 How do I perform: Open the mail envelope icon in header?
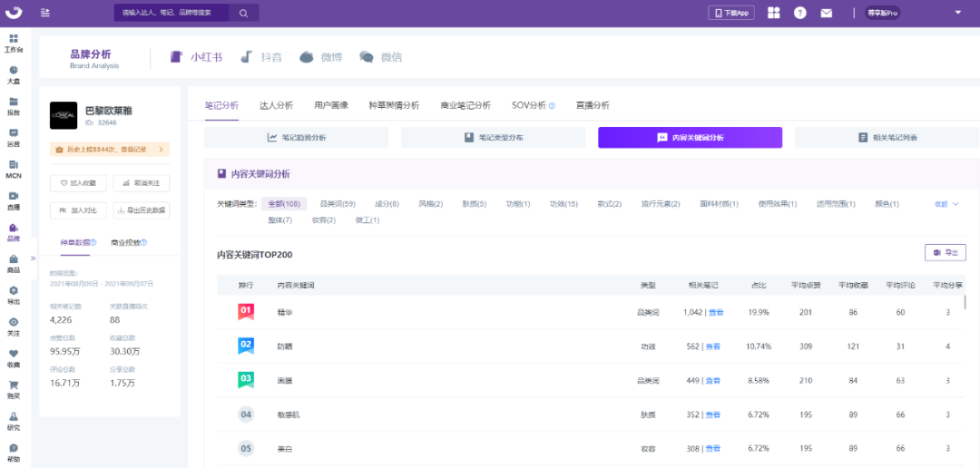point(827,13)
